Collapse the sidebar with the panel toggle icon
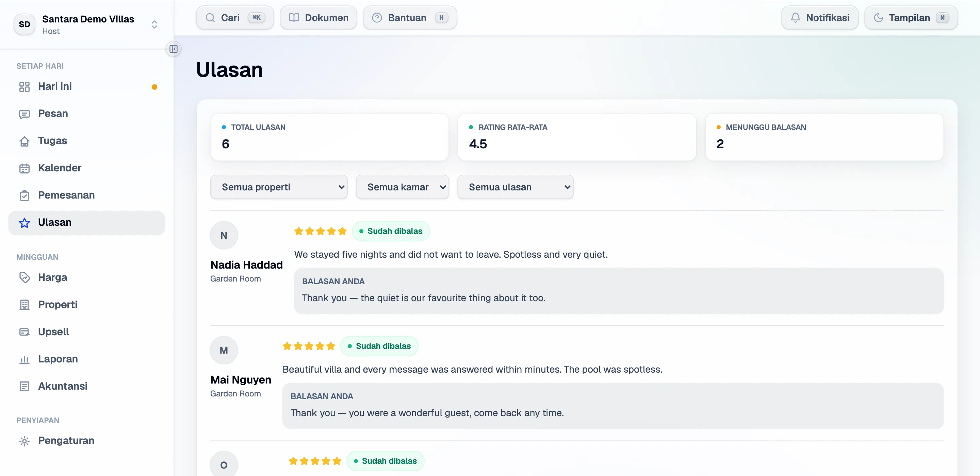The width and height of the screenshot is (980, 476). coord(174,49)
